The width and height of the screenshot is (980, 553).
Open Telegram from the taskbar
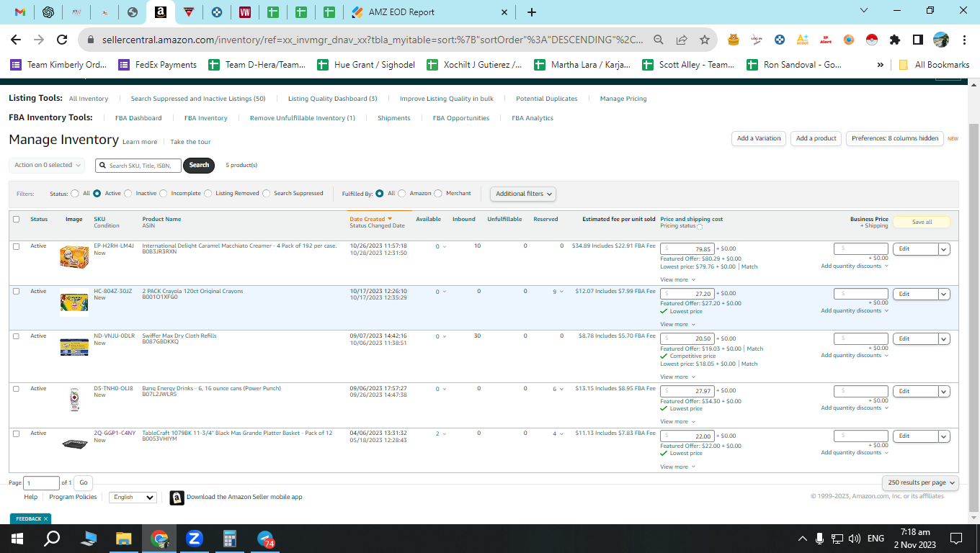point(266,539)
